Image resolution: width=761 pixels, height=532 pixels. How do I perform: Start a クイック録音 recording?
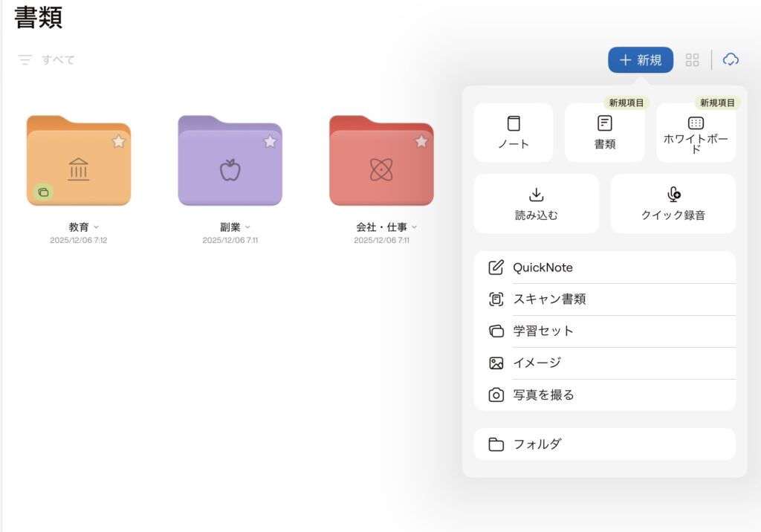tap(673, 204)
